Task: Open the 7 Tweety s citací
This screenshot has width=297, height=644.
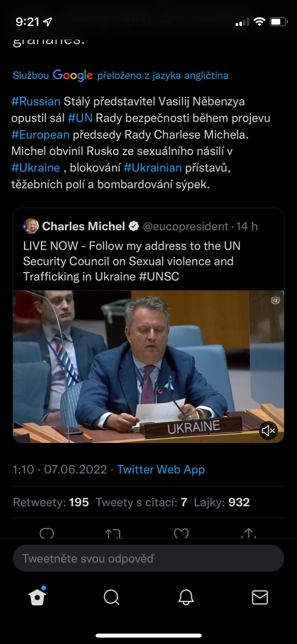Action: [x=141, y=502]
